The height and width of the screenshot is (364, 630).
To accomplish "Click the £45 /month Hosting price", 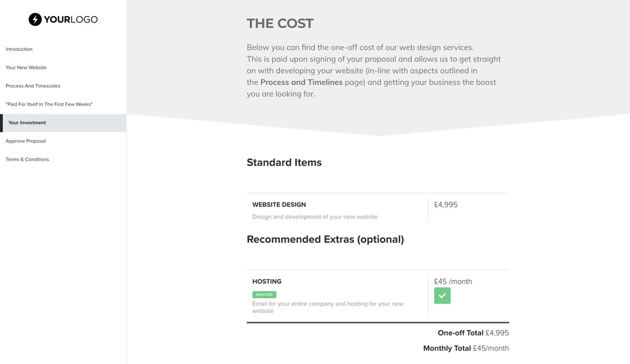I will coord(453,282).
